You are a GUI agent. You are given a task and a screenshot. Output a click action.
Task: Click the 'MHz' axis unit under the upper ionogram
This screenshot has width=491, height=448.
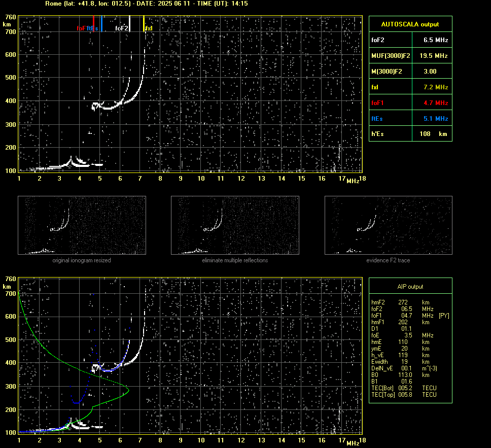(353, 181)
